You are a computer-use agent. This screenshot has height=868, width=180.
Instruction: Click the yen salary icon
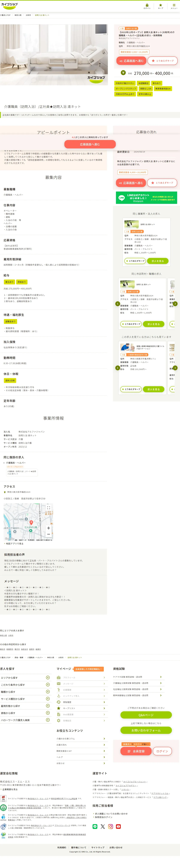[x=123, y=72]
